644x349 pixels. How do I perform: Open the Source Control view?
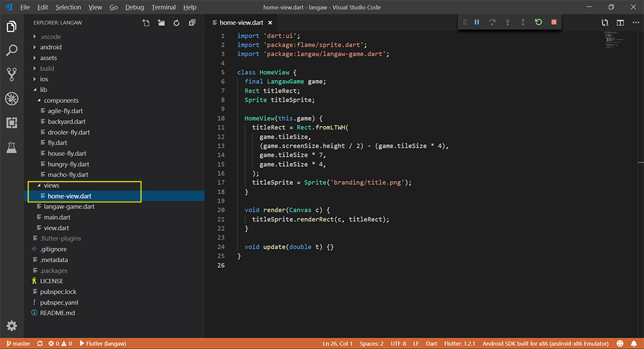tap(11, 74)
